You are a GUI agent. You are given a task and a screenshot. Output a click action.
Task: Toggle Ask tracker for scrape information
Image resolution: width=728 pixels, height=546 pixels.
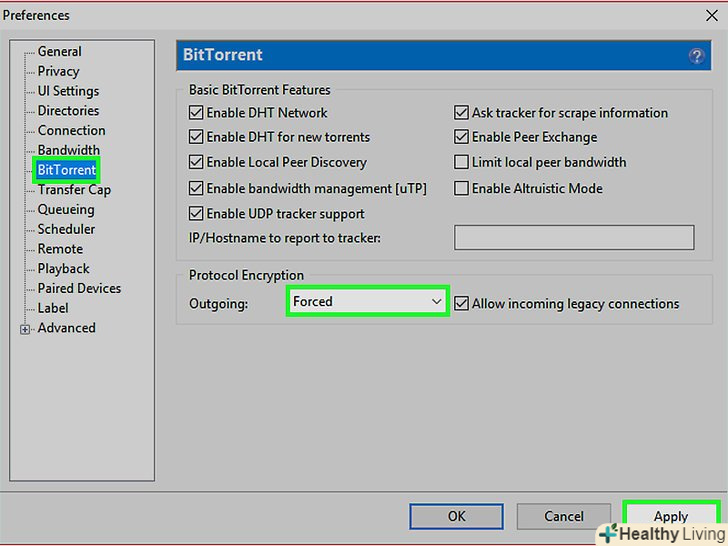tap(461, 113)
